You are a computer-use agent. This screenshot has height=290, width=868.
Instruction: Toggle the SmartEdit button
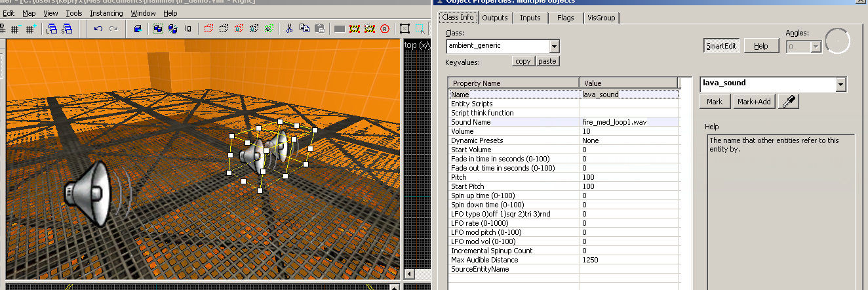[x=722, y=46]
